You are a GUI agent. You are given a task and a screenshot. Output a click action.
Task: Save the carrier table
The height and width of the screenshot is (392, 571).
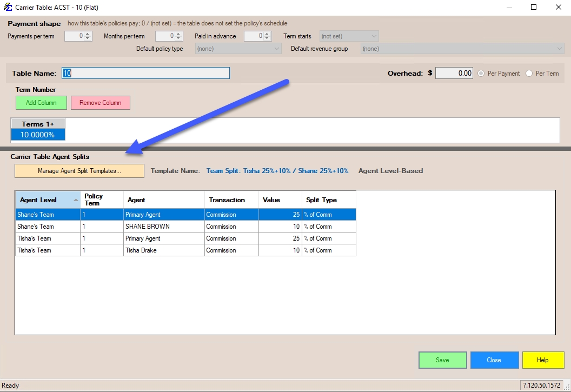tap(442, 360)
